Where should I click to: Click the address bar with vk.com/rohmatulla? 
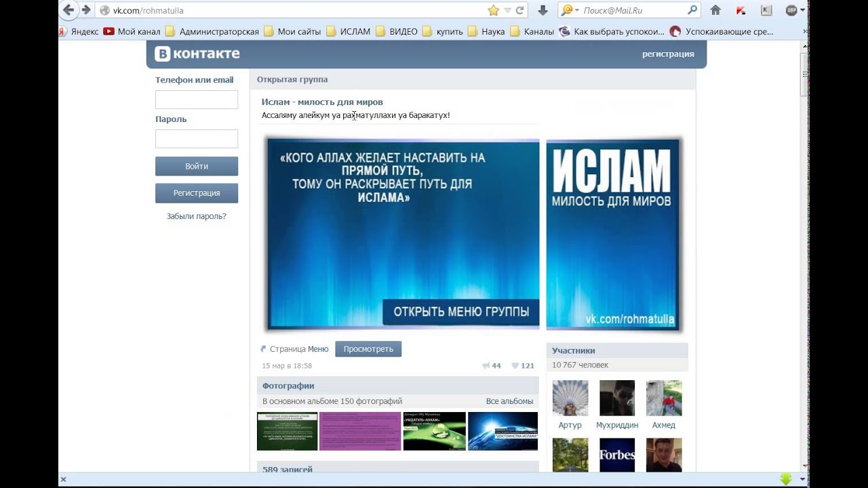298,10
